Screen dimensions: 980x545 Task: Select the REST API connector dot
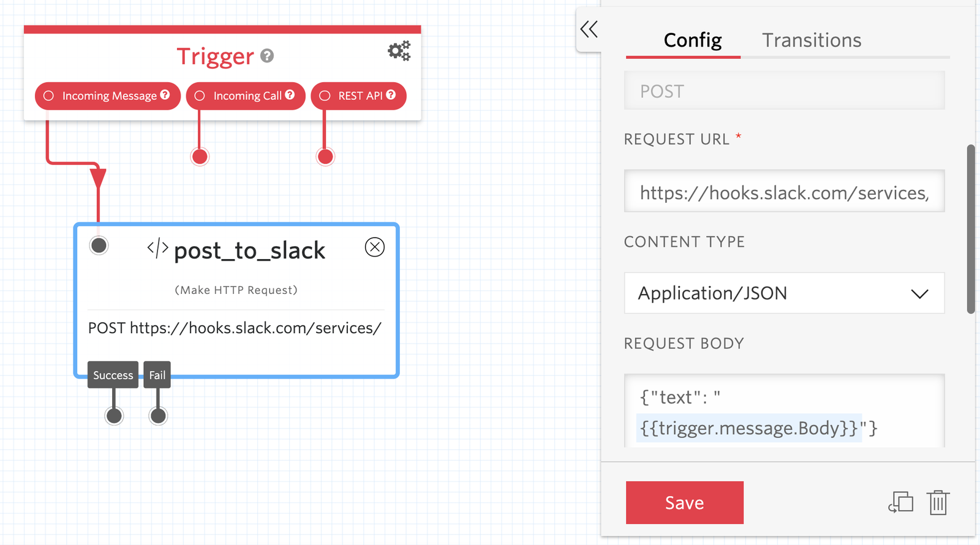point(325,156)
